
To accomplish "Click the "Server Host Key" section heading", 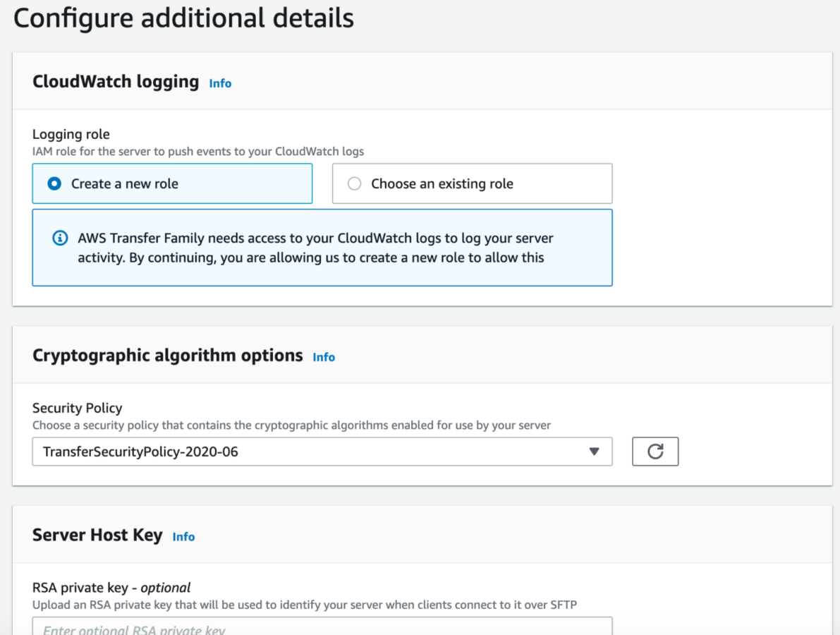I will 97,536.
